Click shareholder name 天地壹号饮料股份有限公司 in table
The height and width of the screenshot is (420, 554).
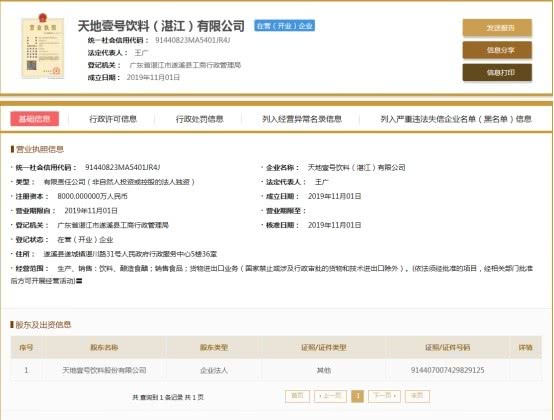(x=104, y=370)
